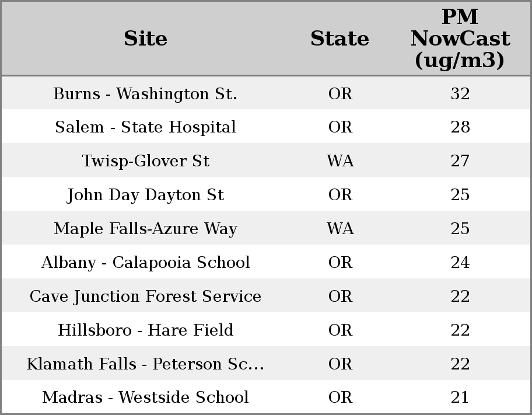Click the Twisp-Glover PM value 27
The height and width of the screenshot is (415, 532).
460,161
